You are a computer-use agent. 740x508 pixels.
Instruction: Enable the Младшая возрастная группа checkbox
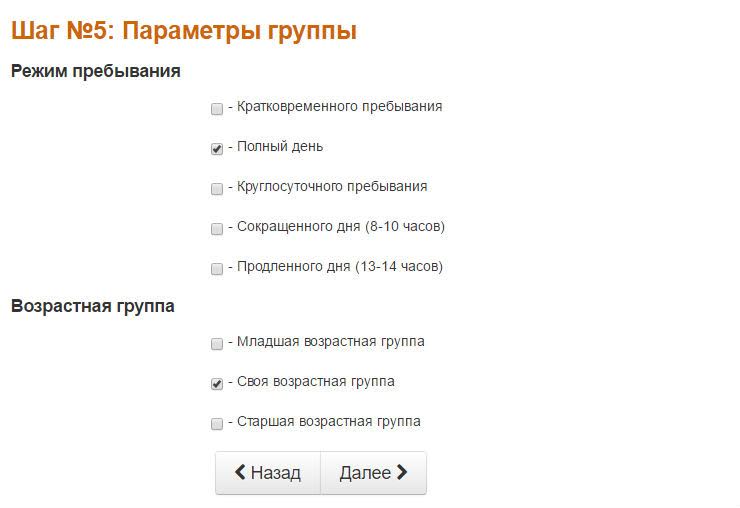tap(217, 344)
